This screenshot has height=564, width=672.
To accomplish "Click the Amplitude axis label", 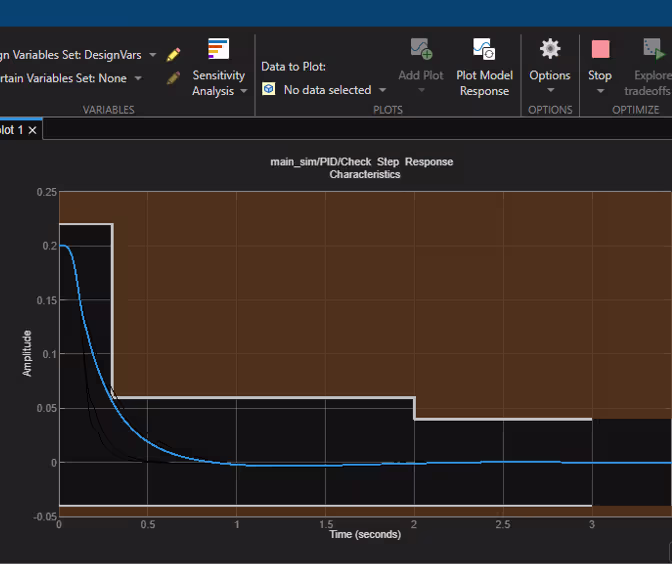I will 27,353.
